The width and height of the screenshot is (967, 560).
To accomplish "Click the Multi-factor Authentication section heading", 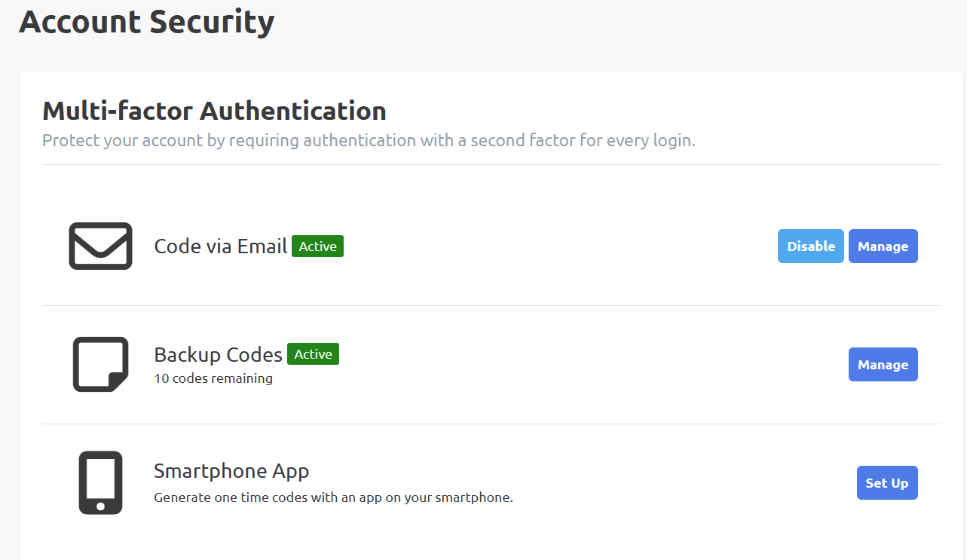I will point(214,111).
